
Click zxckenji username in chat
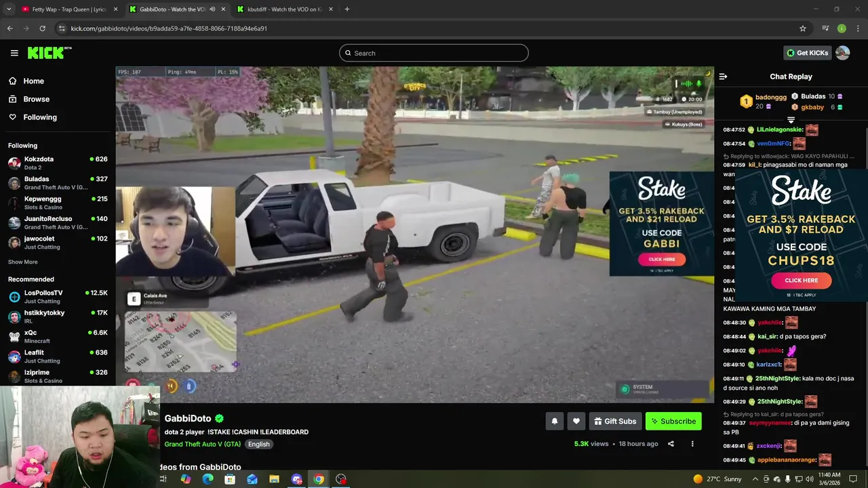[769, 446]
